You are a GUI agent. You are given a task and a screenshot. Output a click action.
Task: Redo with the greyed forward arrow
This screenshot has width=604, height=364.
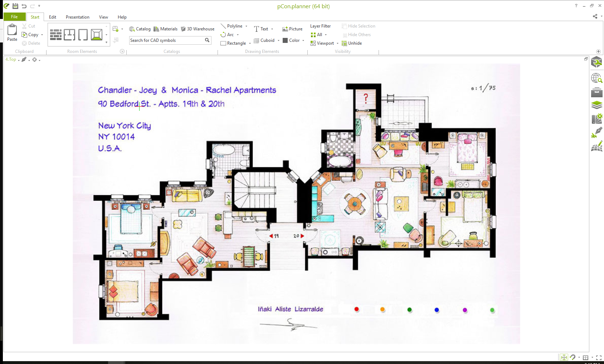32,6
